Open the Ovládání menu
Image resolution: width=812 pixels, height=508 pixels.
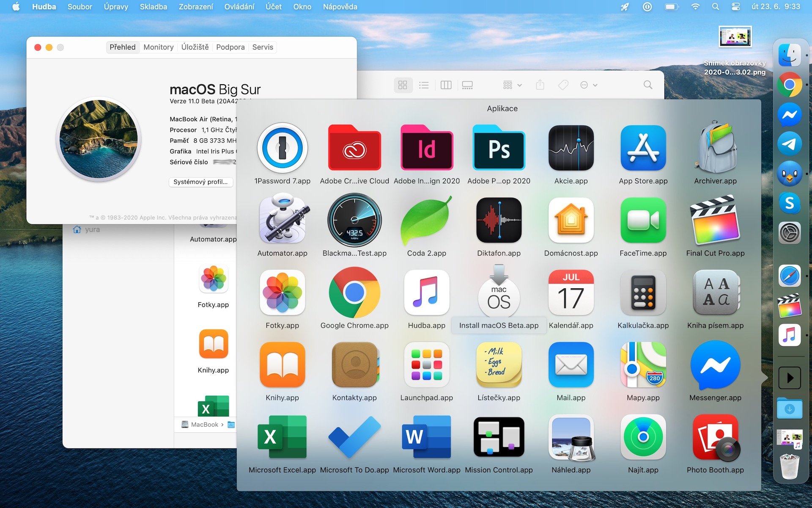tap(239, 7)
